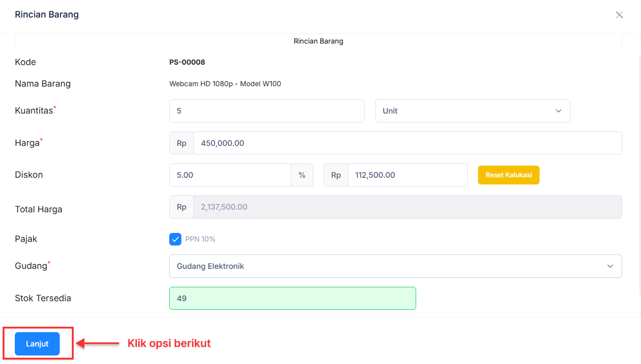Click the percent symbol beside Diskon
Image resolution: width=641 pixels, height=364 pixels.
tap(302, 175)
